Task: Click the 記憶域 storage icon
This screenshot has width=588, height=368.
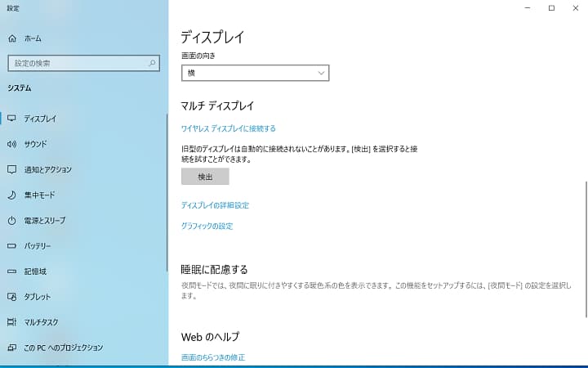Action: click(11, 272)
